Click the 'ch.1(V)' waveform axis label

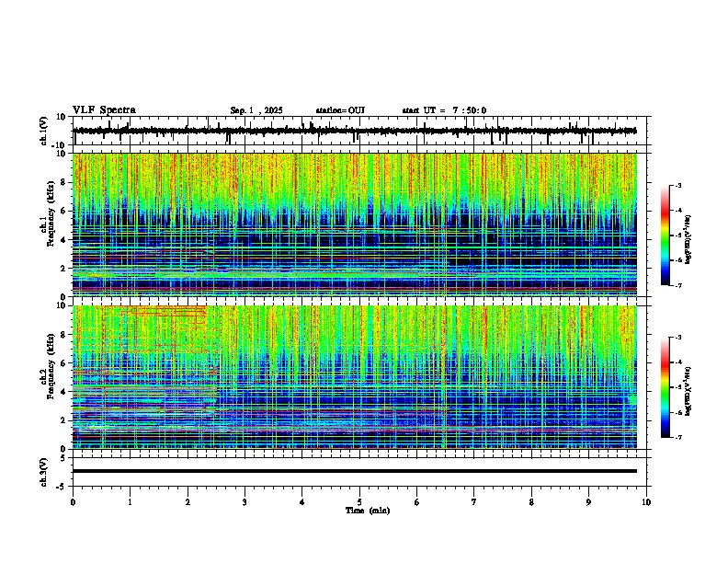coord(44,131)
